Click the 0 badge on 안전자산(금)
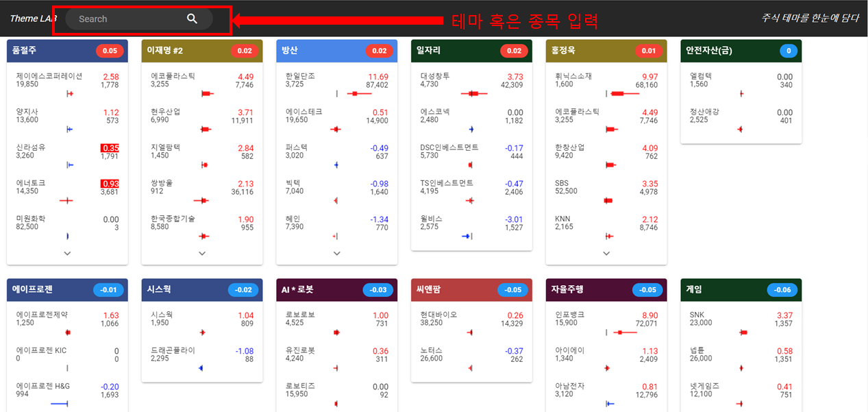Viewport: 868px width, 412px height. coord(788,51)
